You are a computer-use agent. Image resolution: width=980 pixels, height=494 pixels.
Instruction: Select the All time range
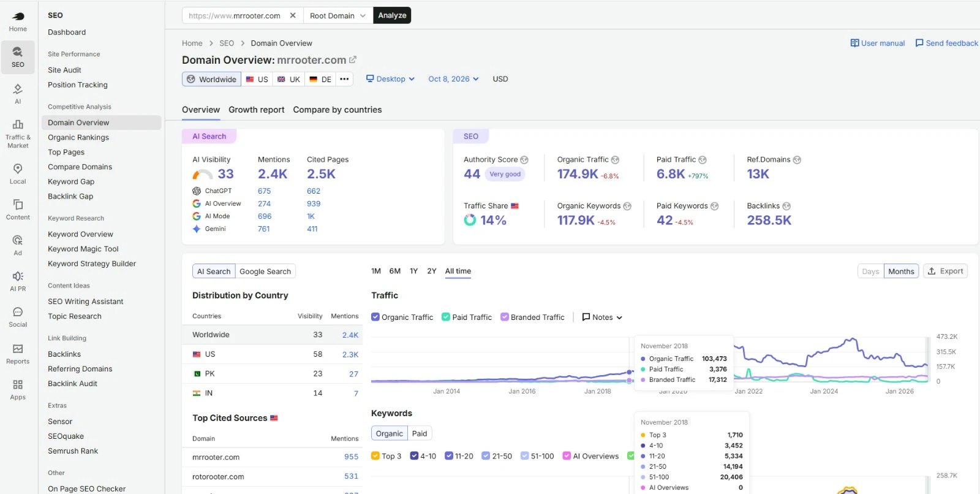tap(458, 271)
